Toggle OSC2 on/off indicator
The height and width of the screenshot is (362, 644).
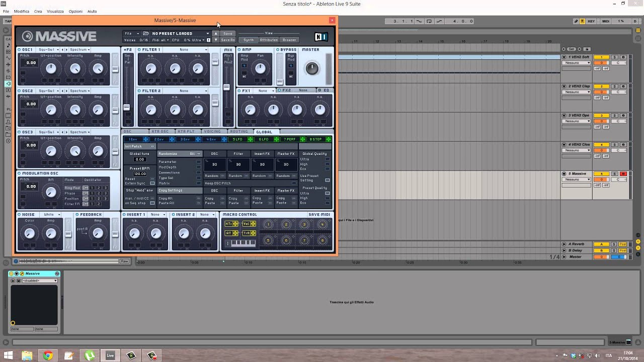(x=19, y=91)
